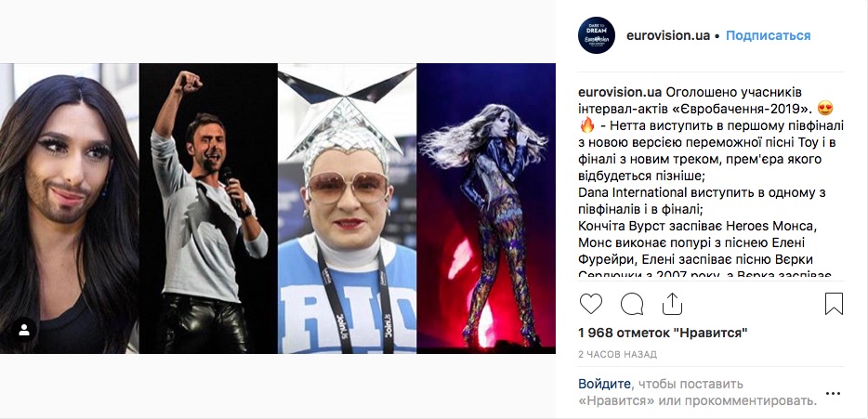Click the eurovision.ua username in the header
Image resolution: width=868 pixels, height=419 pixels.
click(x=667, y=35)
